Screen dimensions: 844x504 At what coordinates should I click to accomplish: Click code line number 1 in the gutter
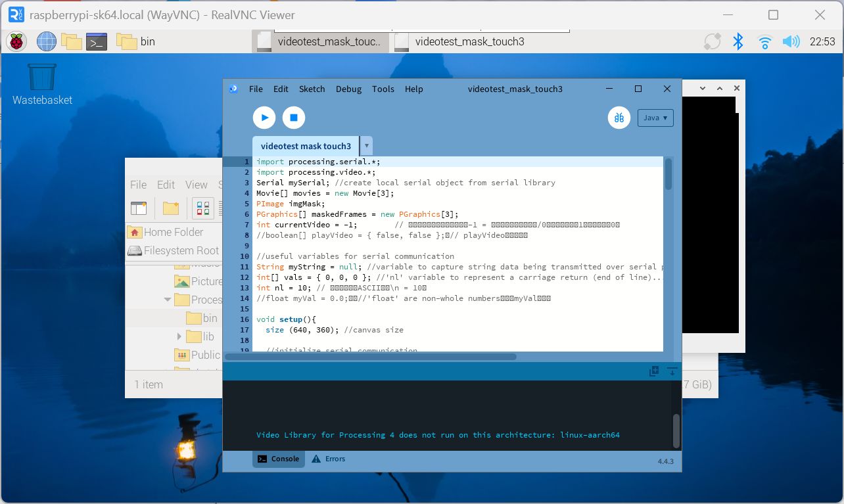click(246, 162)
